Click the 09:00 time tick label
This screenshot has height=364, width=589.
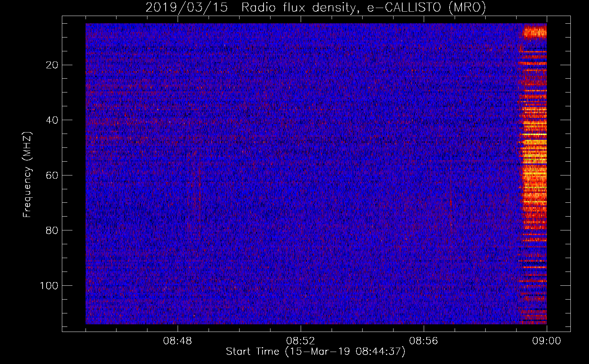tap(547, 341)
